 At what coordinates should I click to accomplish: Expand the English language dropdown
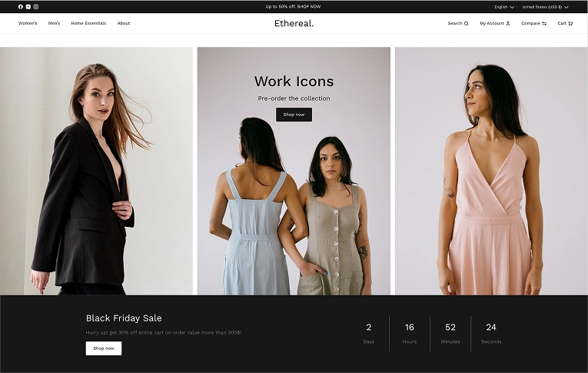click(504, 7)
